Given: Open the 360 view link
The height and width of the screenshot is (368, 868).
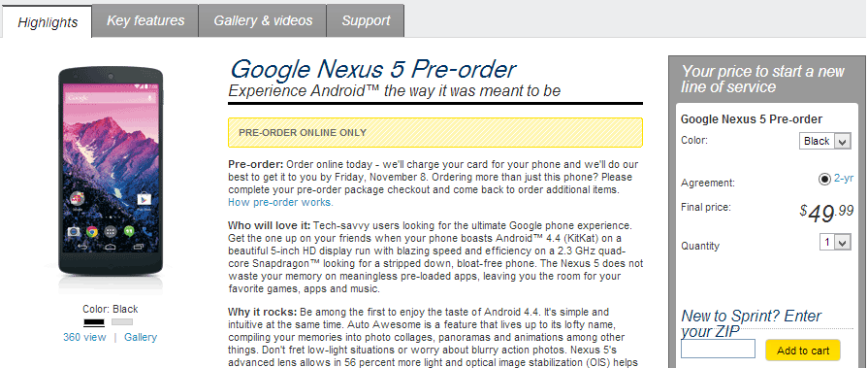Looking at the screenshot, I should pos(84,337).
